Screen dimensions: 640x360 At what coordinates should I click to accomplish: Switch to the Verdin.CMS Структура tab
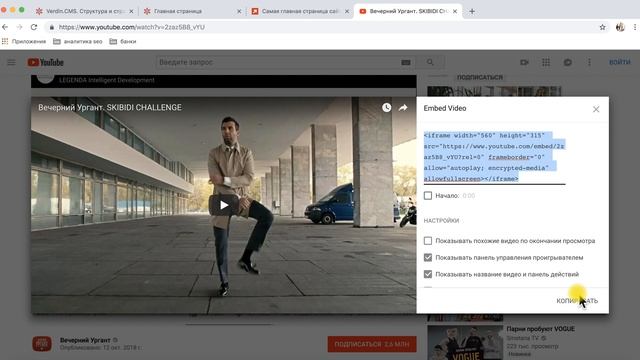(x=85, y=11)
